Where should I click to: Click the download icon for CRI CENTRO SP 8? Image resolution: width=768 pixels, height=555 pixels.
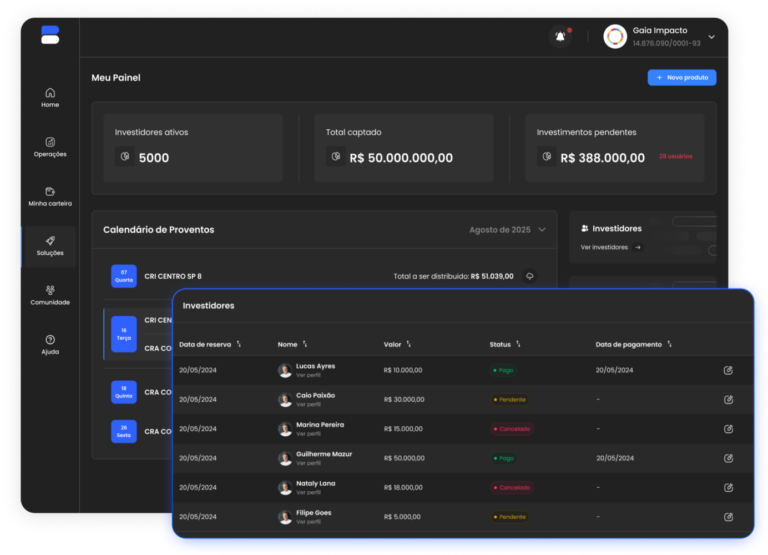pyautogui.click(x=529, y=276)
